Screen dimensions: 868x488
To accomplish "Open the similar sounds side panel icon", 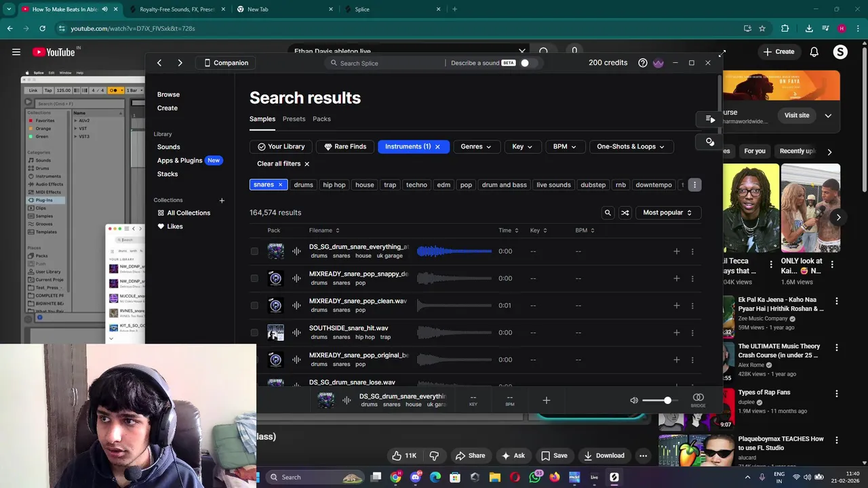I will coord(710,142).
